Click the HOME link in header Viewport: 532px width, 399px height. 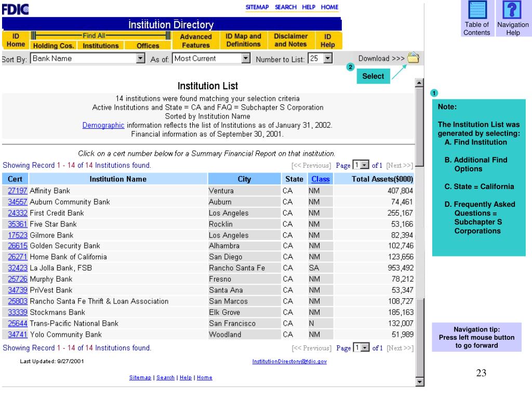(x=330, y=7)
